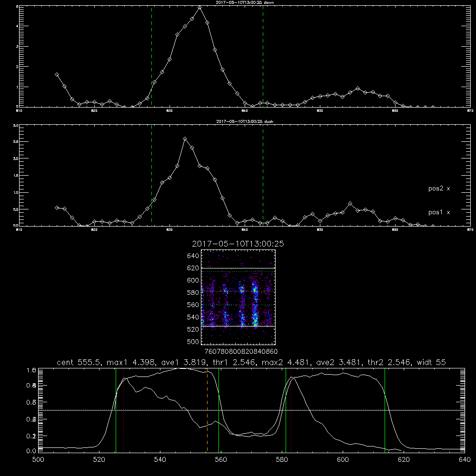Click the horizontal threshold line in bottom plot
This screenshot has height=476, width=476.
pos(252,410)
